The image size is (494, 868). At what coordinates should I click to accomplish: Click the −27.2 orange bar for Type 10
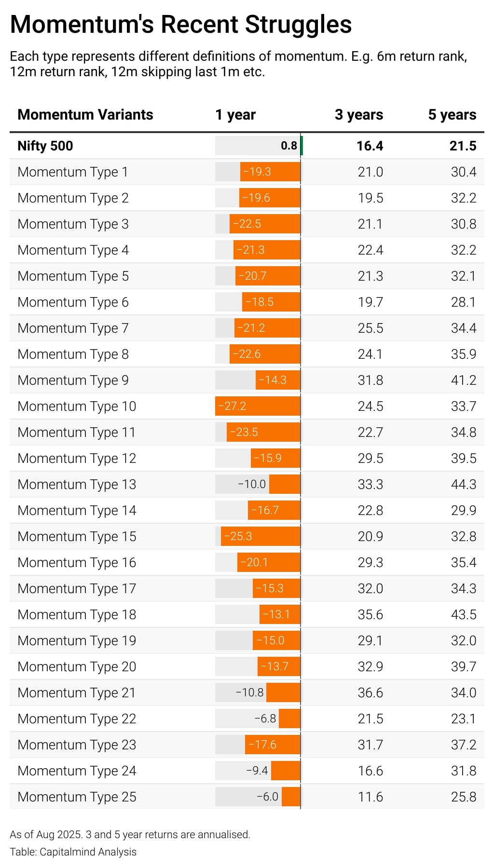click(258, 406)
